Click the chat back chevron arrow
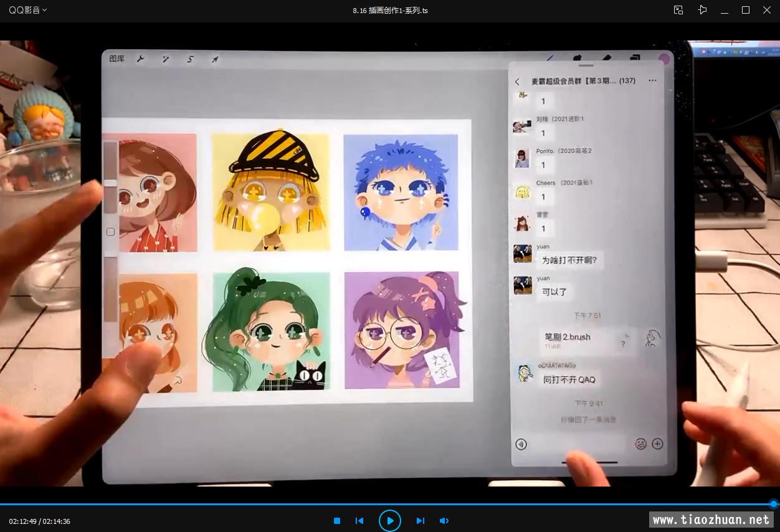This screenshot has width=780, height=532. [x=517, y=82]
